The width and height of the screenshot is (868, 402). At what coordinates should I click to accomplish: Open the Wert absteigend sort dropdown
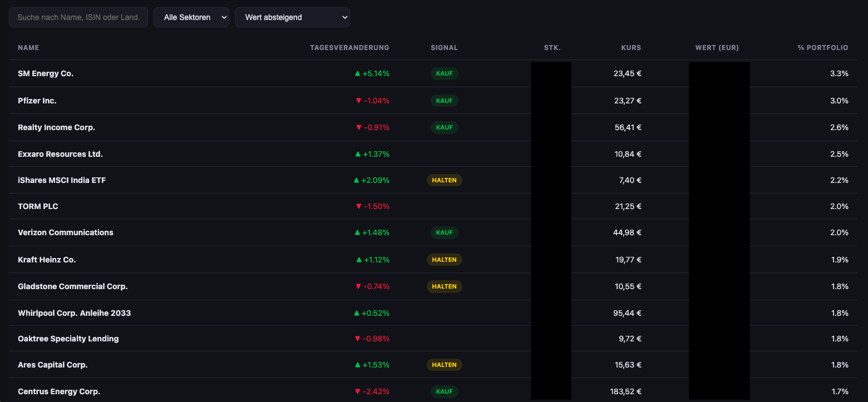pyautogui.click(x=292, y=17)
